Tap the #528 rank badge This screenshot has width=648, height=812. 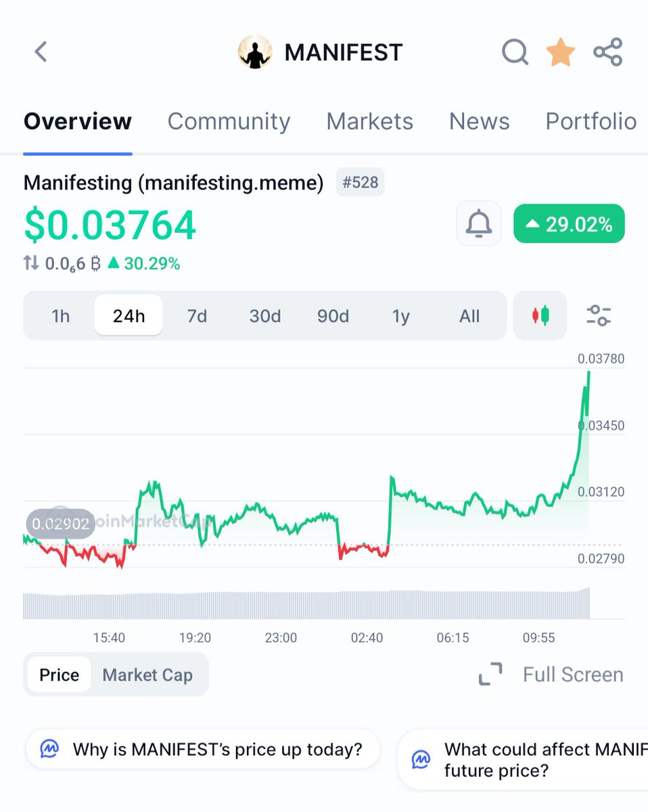coord(361,183)
